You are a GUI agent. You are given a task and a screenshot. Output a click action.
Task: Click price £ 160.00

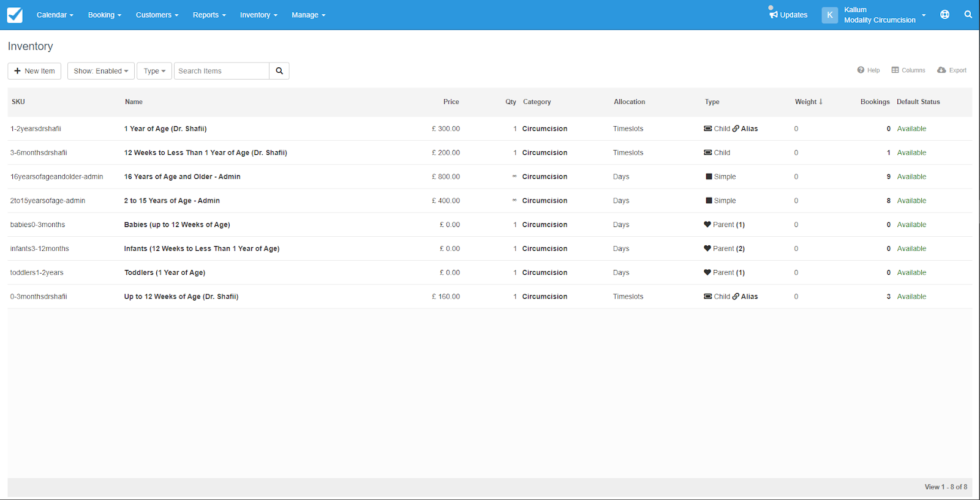pos(446,296)
